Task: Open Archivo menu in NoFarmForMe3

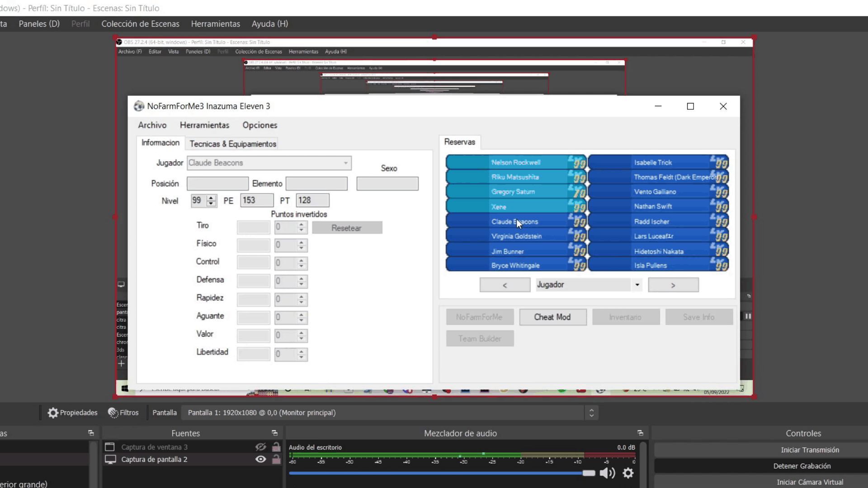Action: 152,125
